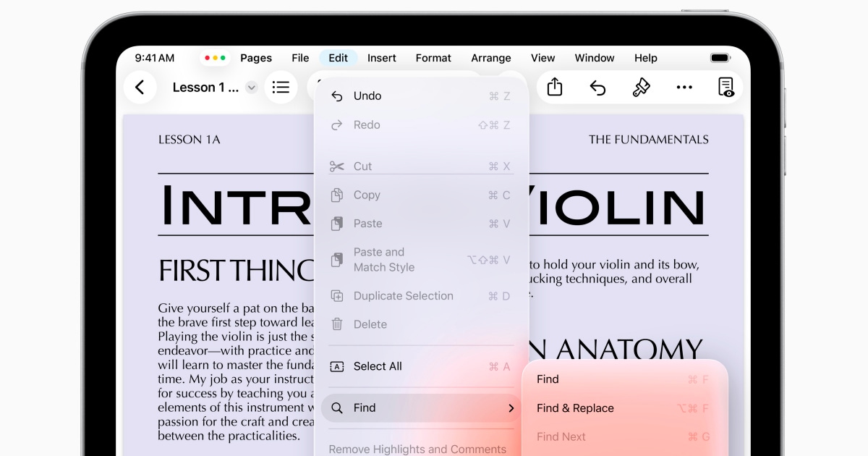Click the curved undo arrow in the toolbar
This screenshot has width=868, height=456.
point(597,88)
